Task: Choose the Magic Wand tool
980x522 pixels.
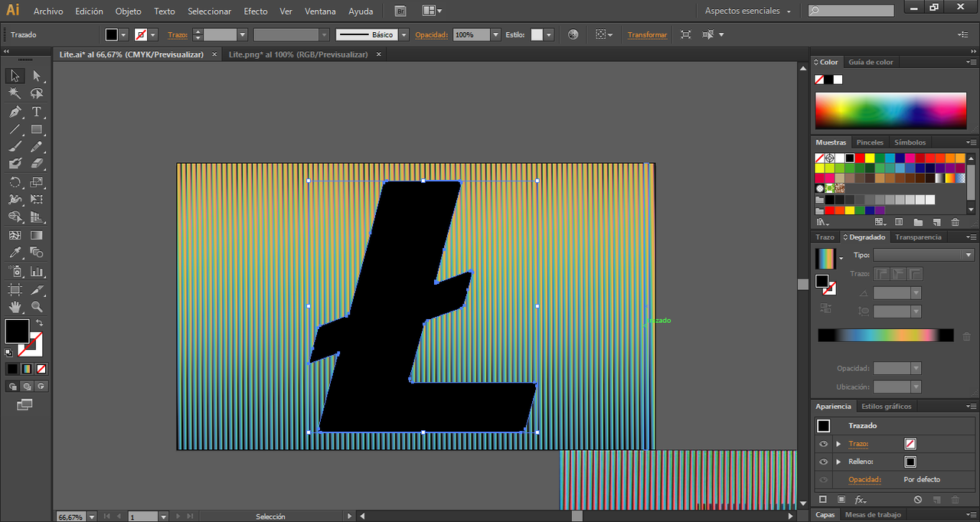Action: [x=15, y=93]
